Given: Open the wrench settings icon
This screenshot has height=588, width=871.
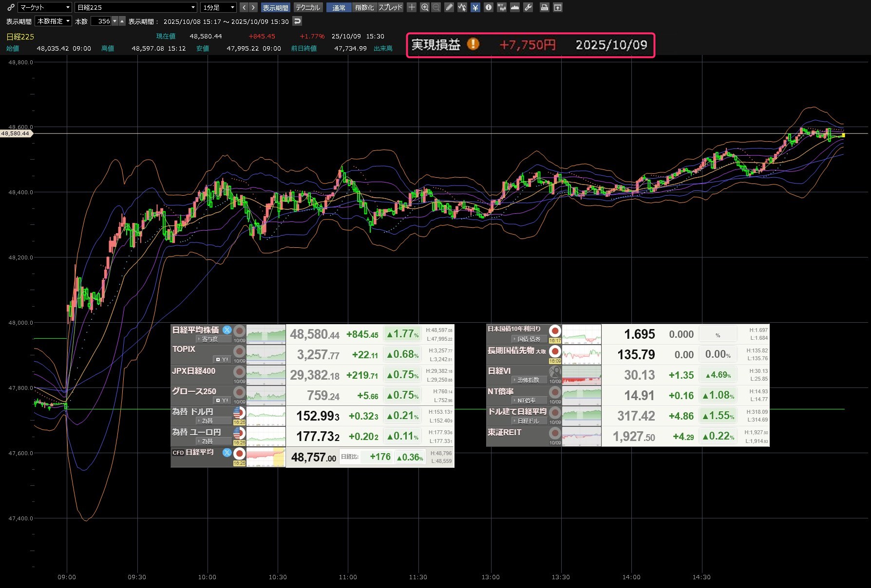Looking at the screenshot, I should 528,7.
